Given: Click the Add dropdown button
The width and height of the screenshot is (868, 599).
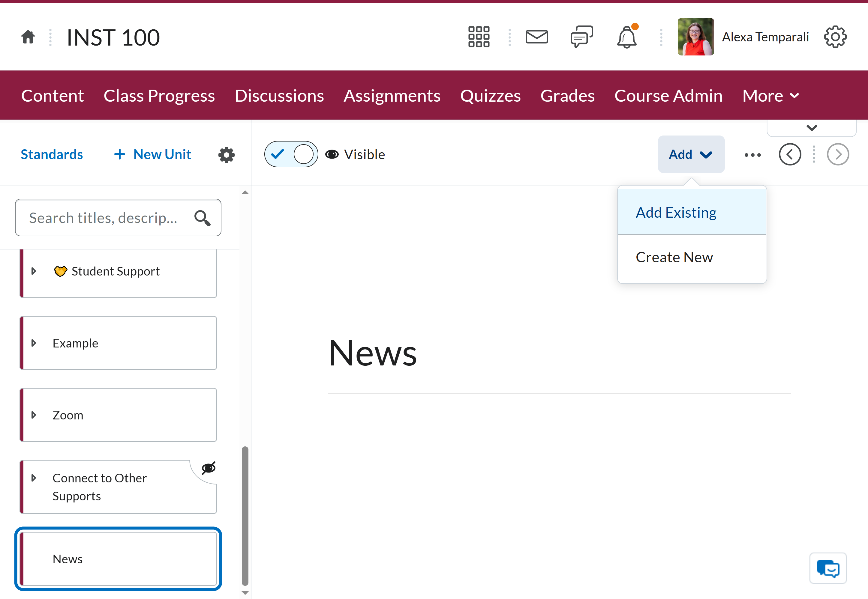Looking at the screenshot, I should pyautogui.click(x=691, y=154).
